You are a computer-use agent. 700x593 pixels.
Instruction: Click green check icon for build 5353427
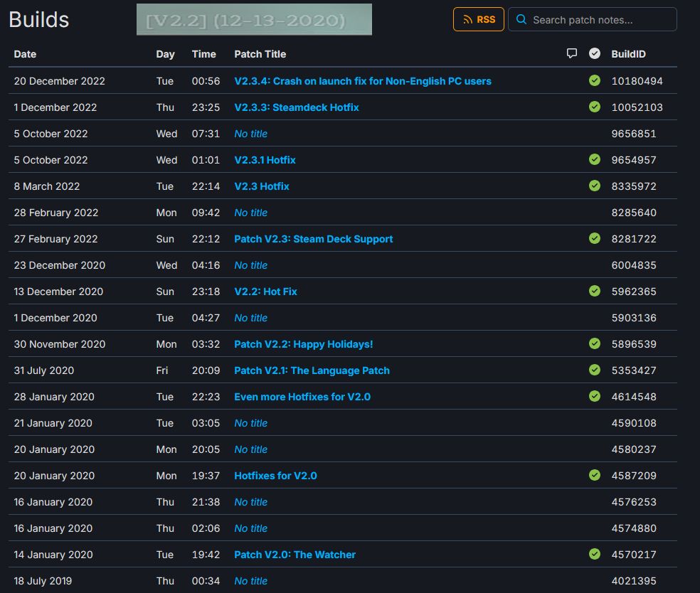click(594, 370)
